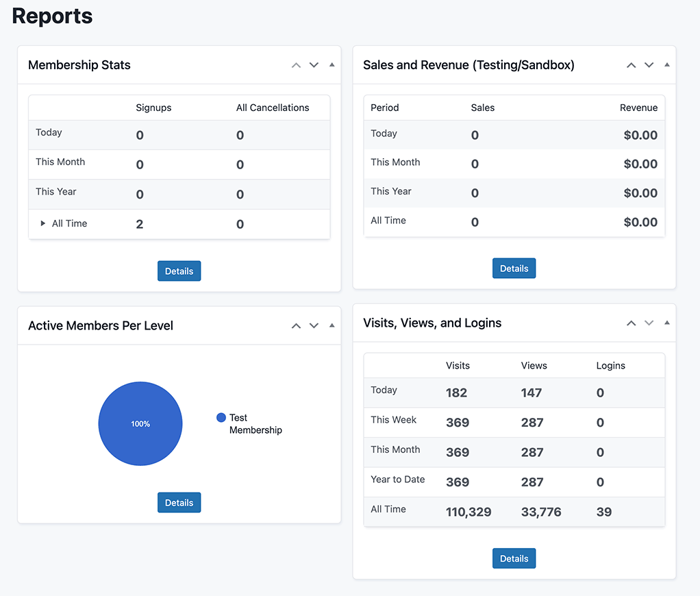Move Active Members Per Level panel up
Screen dimensions: 700x596
296,325
